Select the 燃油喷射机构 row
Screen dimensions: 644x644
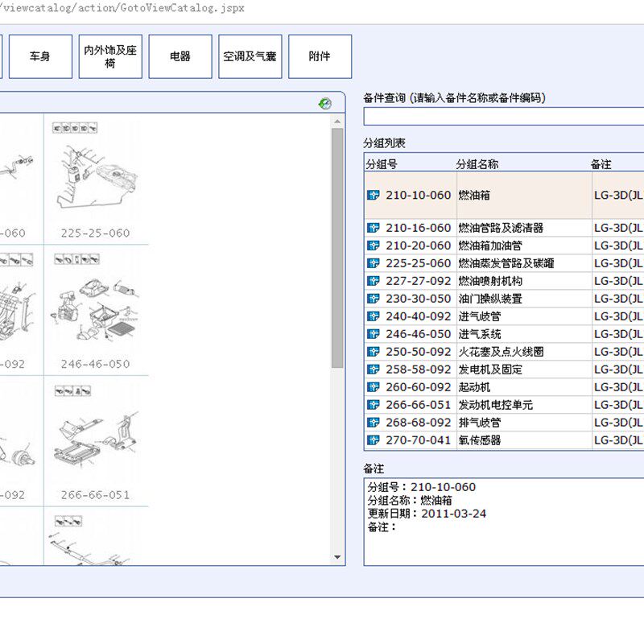[504, 280]
